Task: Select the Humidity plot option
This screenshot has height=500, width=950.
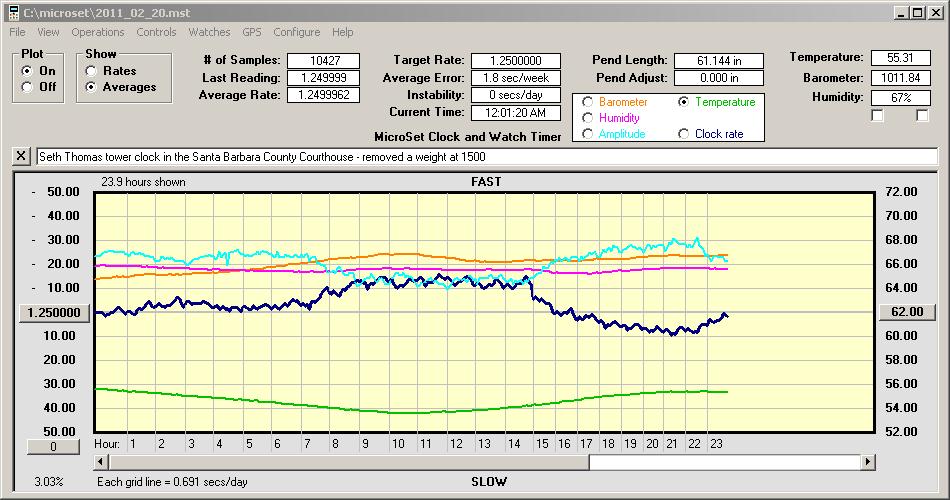Action: [587, 118]
